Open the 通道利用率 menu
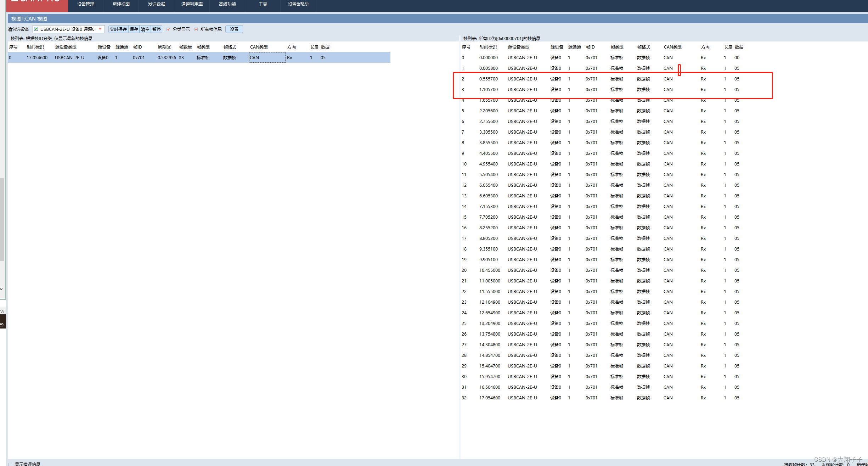 coord(192,4)
